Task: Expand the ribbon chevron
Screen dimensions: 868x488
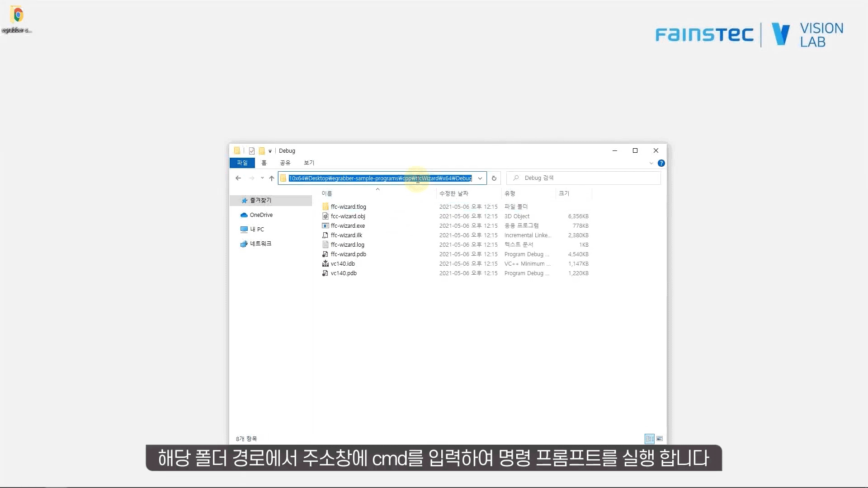Action: pos(651,163)
